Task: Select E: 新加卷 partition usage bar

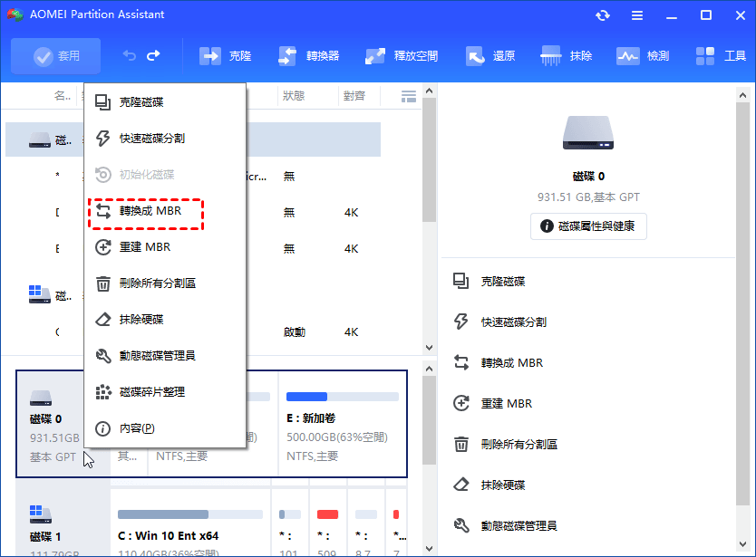Action: [342, 397]
